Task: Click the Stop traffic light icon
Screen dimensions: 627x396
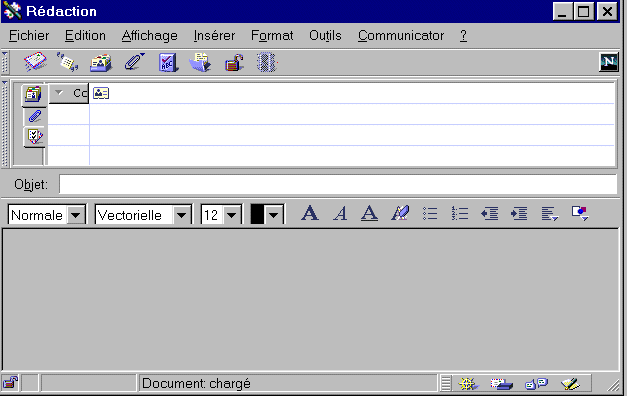Action: [266, 62]
